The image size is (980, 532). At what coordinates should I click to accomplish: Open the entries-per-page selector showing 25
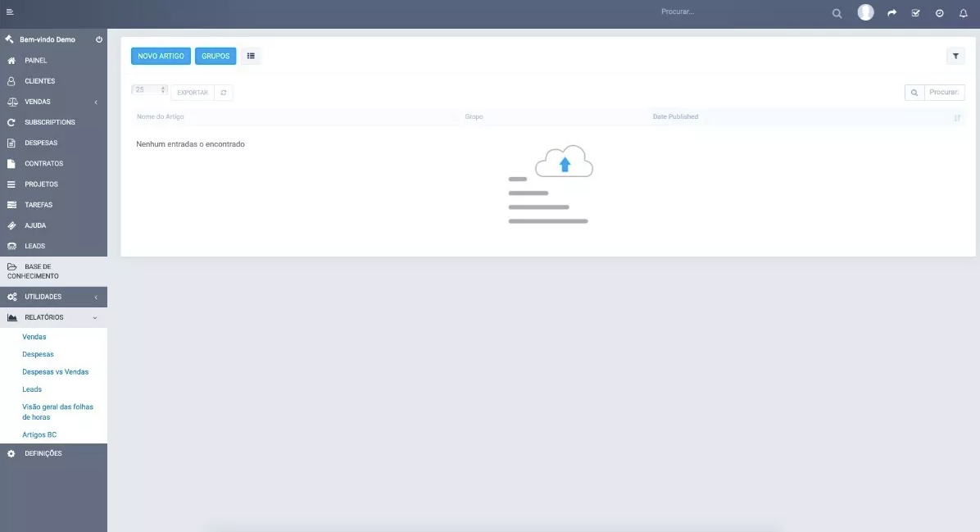click(149, 89)
